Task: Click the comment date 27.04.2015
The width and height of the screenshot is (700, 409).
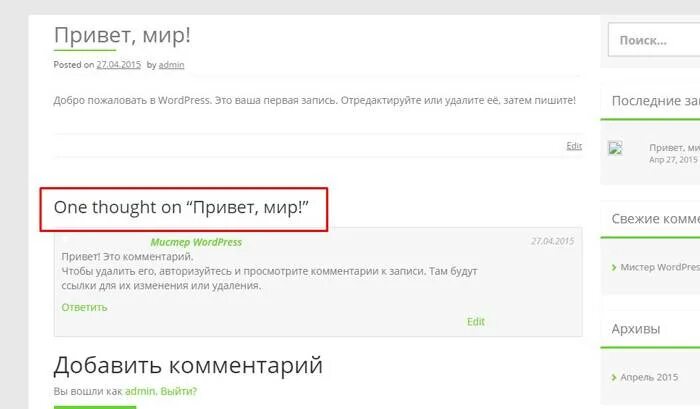Action: coord(552,241)
